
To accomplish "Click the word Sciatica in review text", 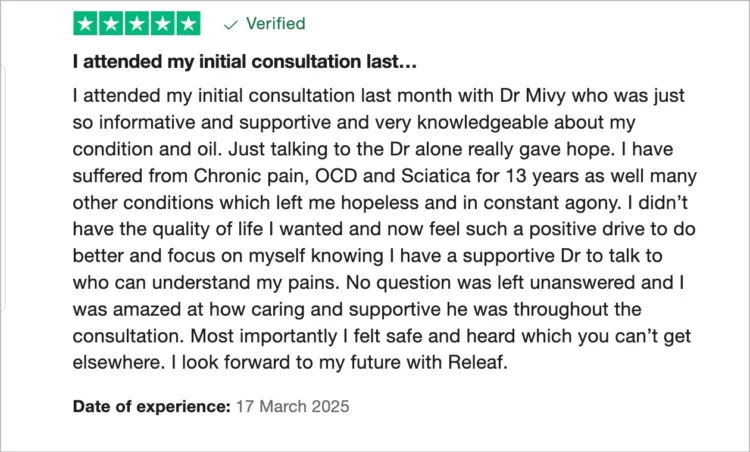I will (x=436, y=176).
